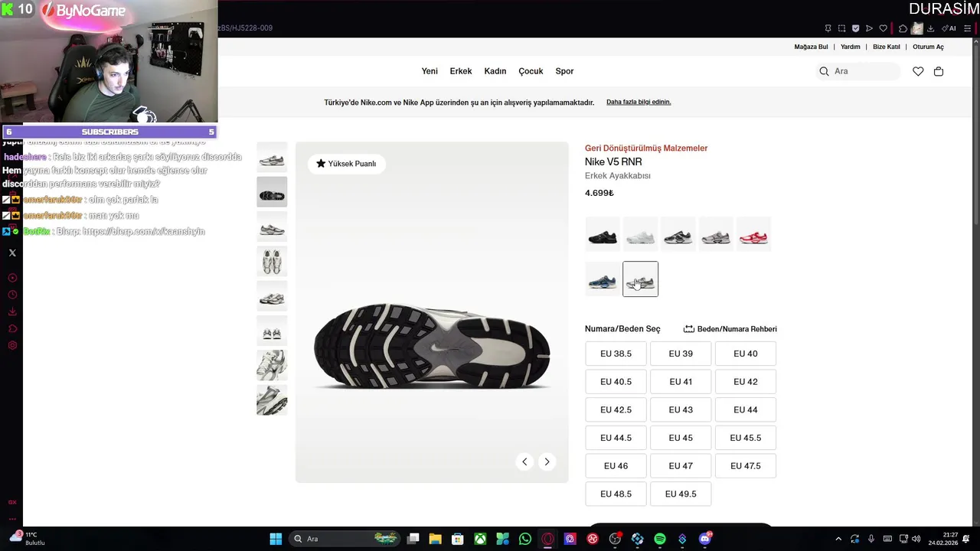Open the Windows Start menu

[x=276, y=539]
